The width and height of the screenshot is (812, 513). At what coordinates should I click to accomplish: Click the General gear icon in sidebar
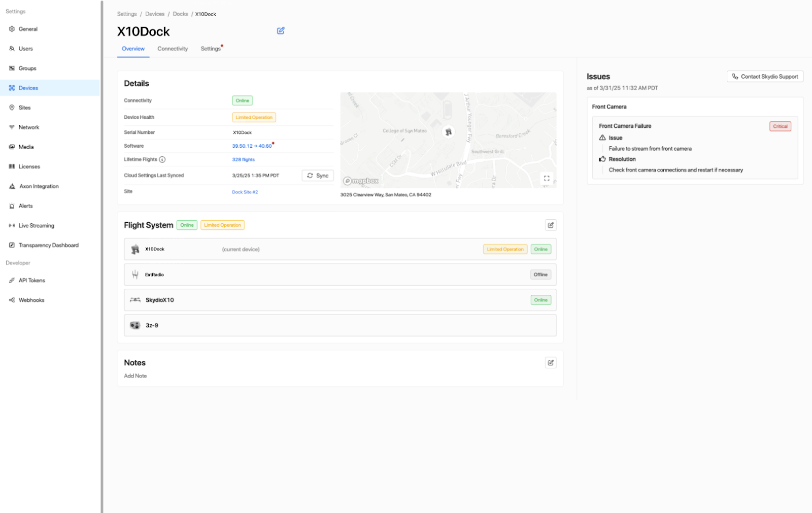pos(12,29)
